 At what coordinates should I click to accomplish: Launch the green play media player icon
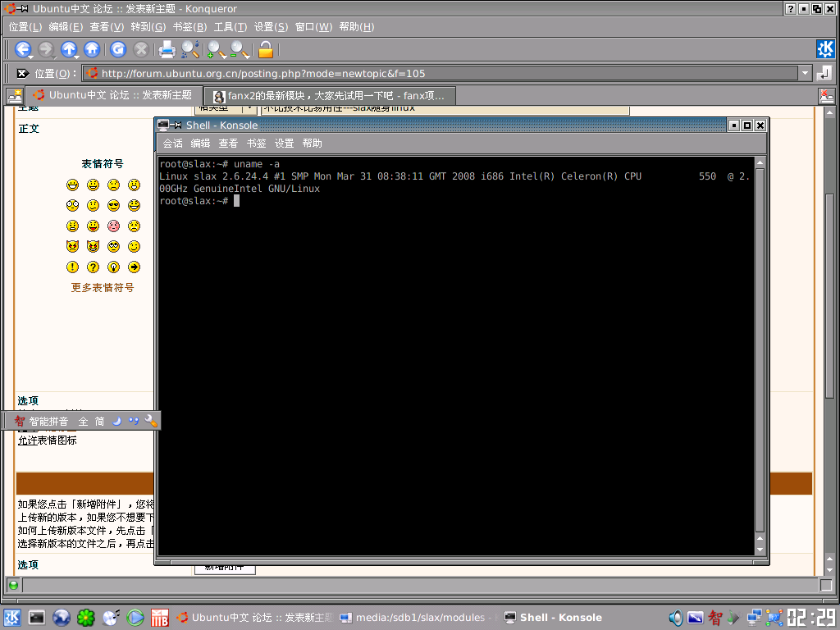point(135,618)
